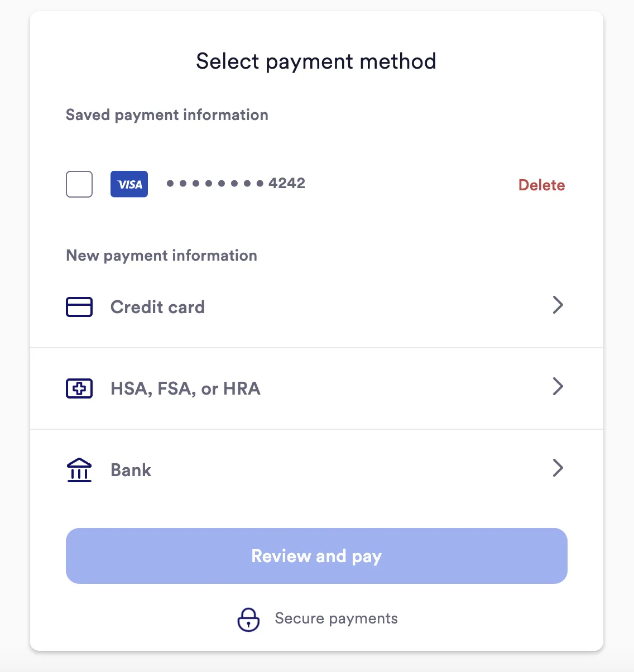Click the Review and pay button
The image size is (634, 672).
click(316, 556)
